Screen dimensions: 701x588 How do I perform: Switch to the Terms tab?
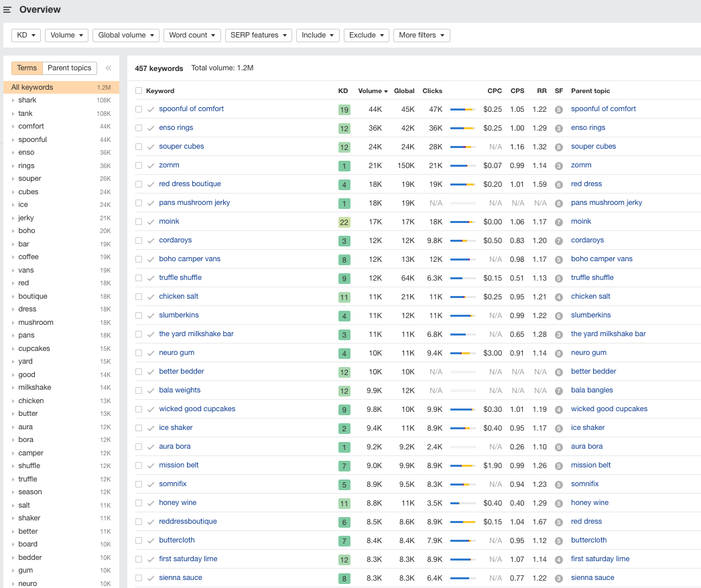click(x=27, y=68)
